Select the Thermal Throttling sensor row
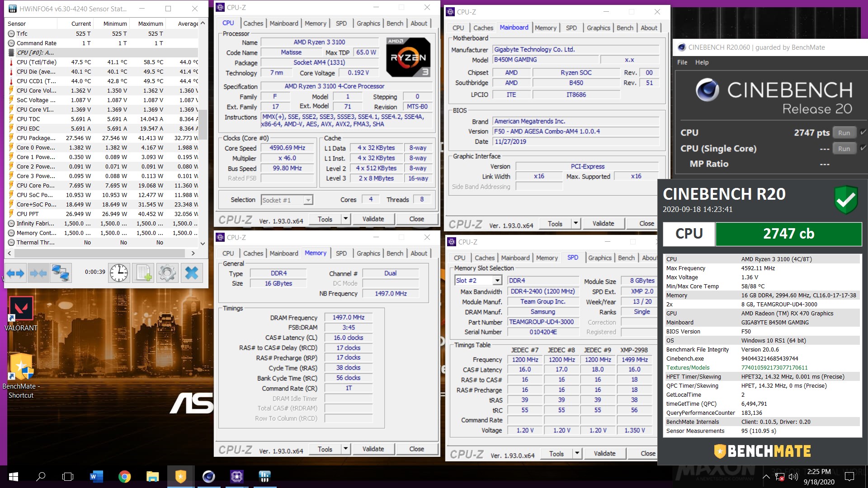 (x=103, y=242)
